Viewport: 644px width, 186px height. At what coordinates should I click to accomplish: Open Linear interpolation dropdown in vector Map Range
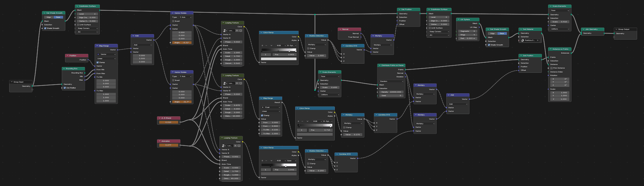[106, 59]
